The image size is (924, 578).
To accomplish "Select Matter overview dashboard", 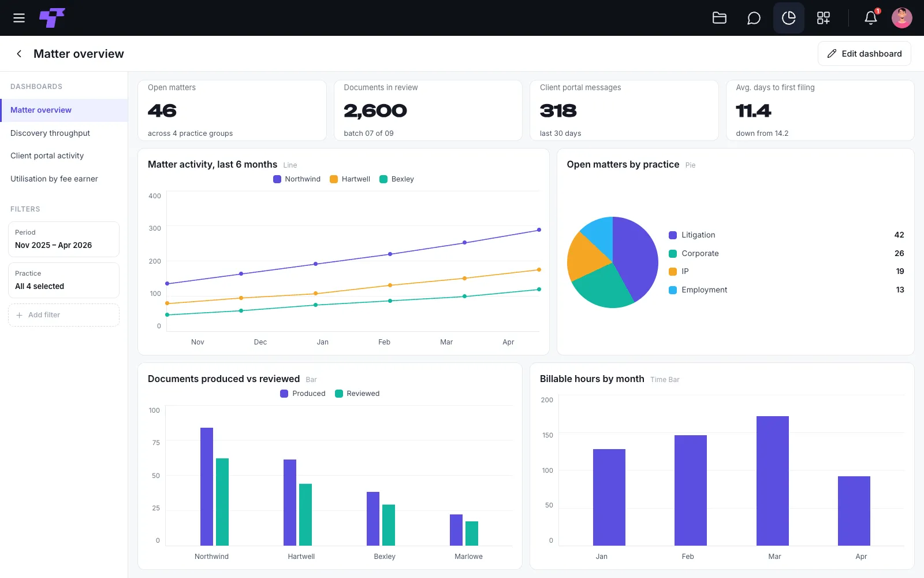I will click(x=64, y=110).
